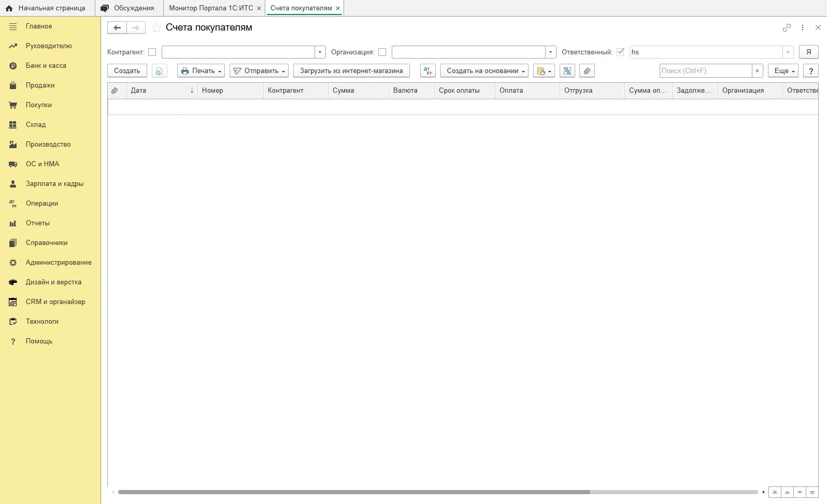The width and height of the screenshot is (827, 504).
Task: Switch to the Обсуждения tab
Action: [129, 8]
